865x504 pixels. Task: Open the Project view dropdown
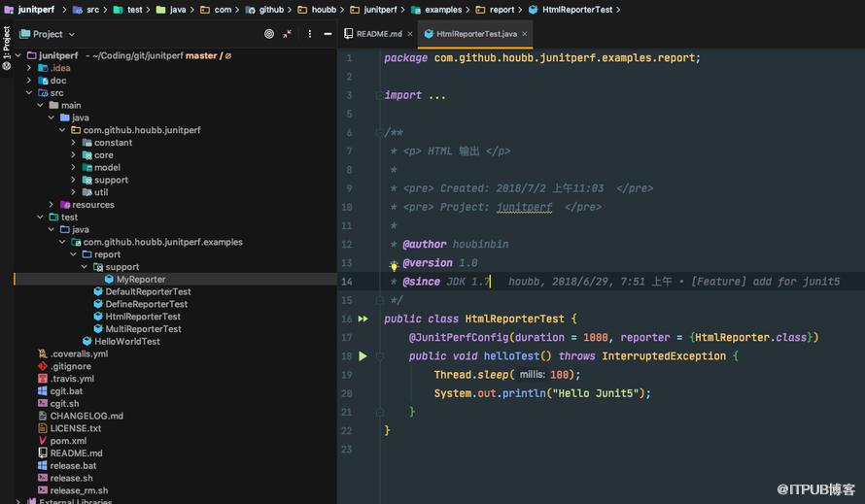[x=47, y=34]
